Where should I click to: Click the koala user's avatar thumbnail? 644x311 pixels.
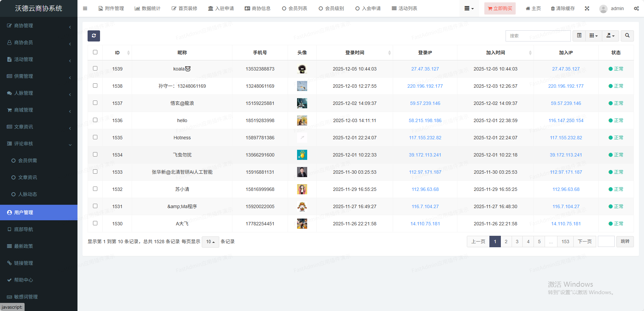302,69
